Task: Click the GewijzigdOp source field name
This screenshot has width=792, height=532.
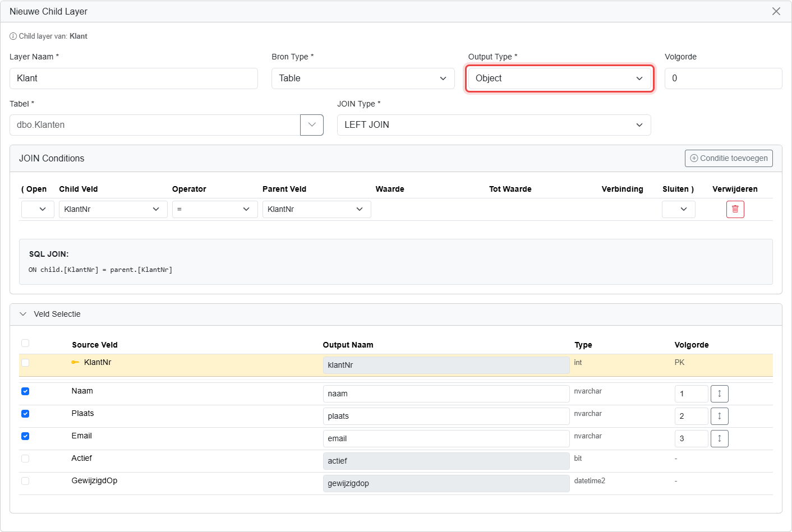Action: tap(94, 480)
